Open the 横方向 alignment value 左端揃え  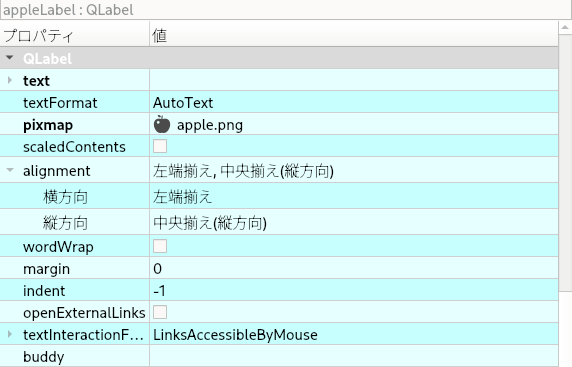coord(354,197)
